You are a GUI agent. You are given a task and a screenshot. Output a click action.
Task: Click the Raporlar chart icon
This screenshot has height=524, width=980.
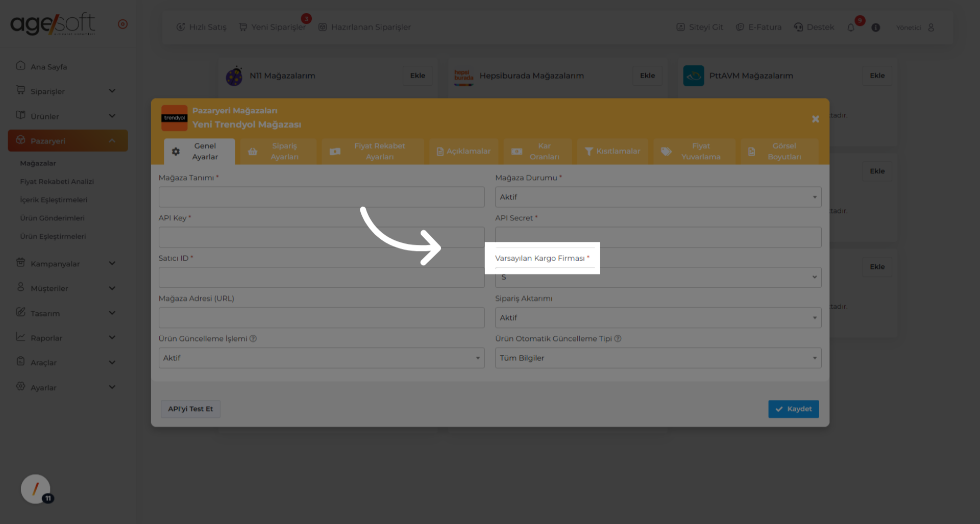click(x=20, y=336)
